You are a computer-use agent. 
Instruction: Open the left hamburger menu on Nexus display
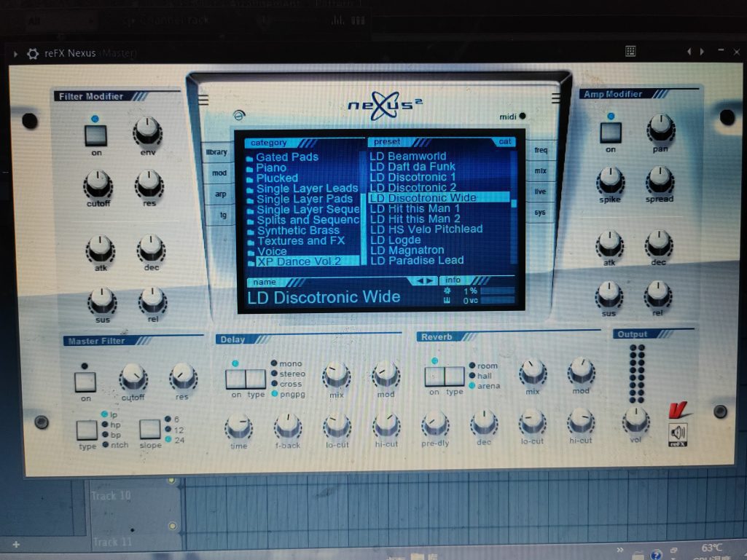(x=203, y=100)
